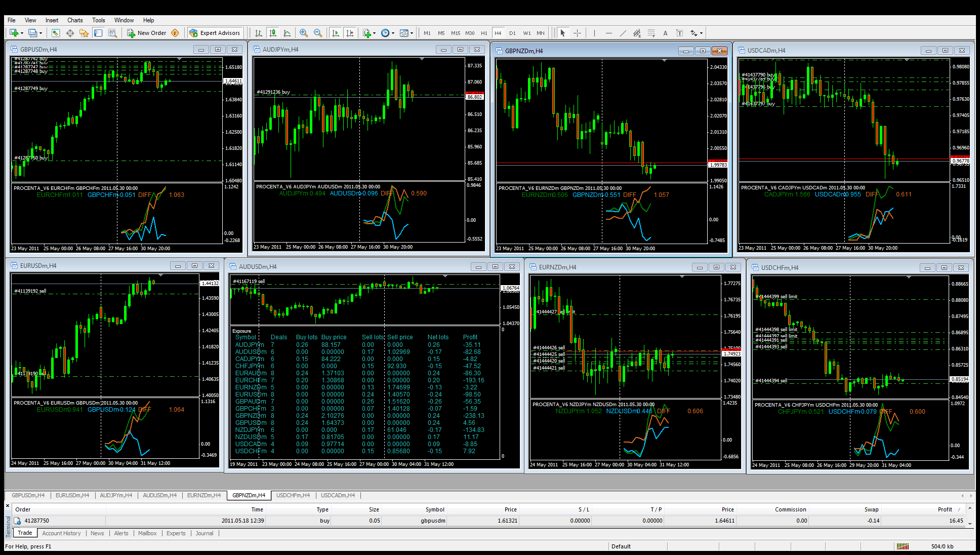Click the New Order button
Image resolution: width=980 pixels, height=555 pixels.
[x=147, y=33]
